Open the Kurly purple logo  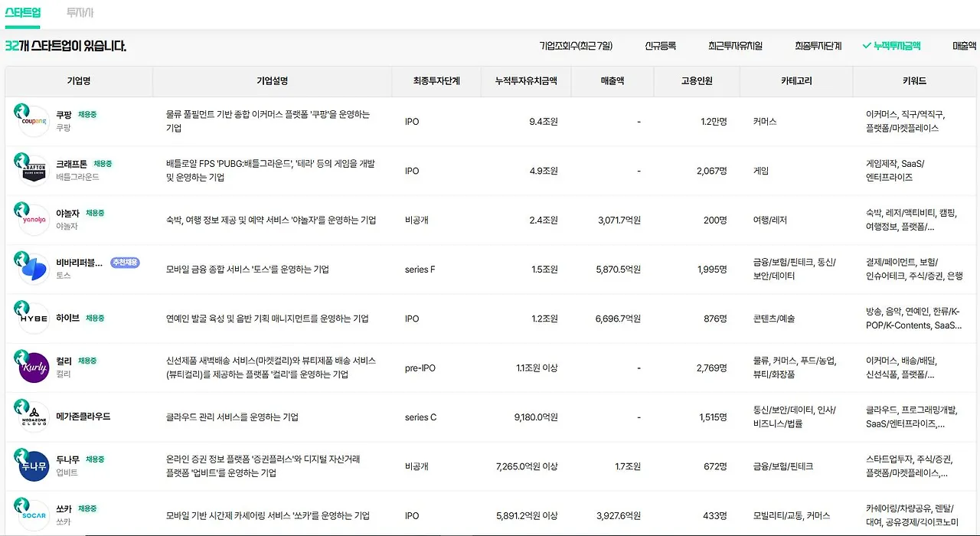[34, 368]
